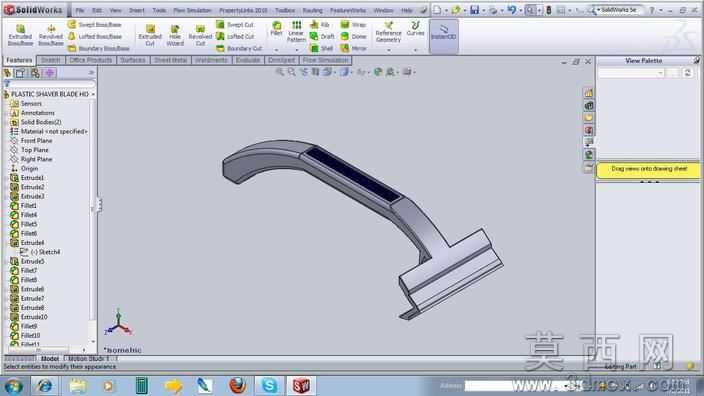Screen dimensions: 704x396
Task: Click the Lofted Cut tool
Action: tap(235, 36)
